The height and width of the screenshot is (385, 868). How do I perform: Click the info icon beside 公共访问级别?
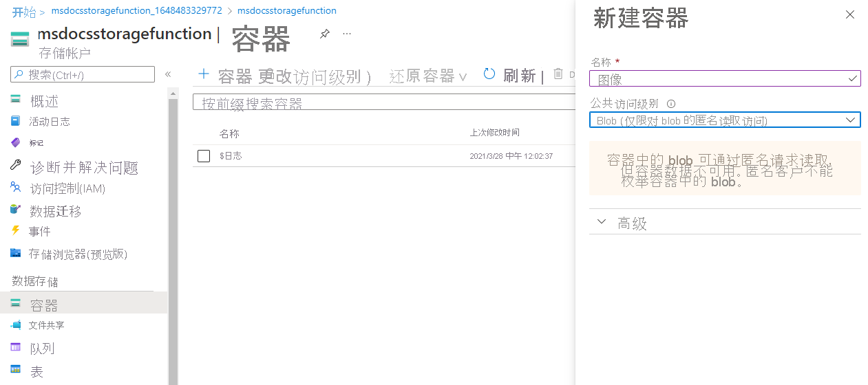point(671,104)
